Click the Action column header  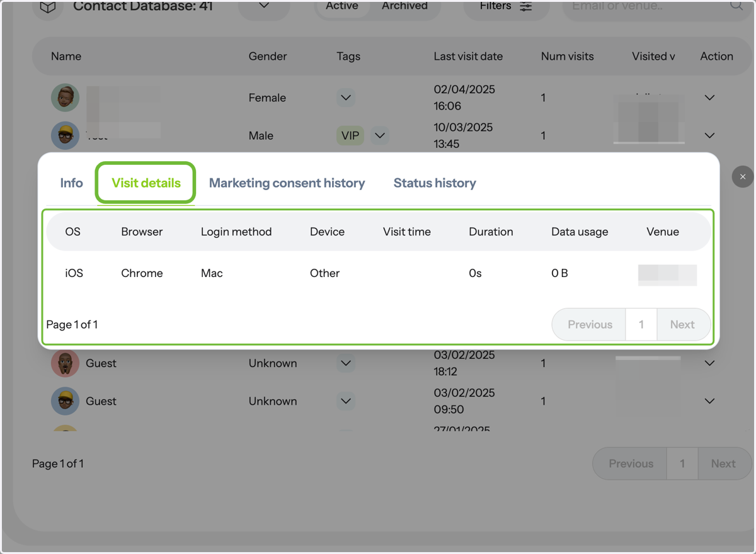tap(716, 56)
